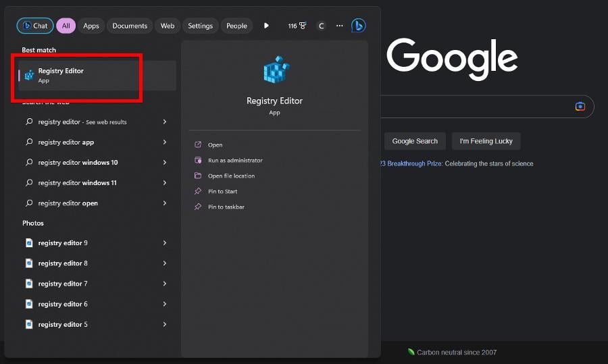This screenshot has height=364, width=608.
Task: Expand the 'registry editor open' chevron
Action: tap(165, 203)
